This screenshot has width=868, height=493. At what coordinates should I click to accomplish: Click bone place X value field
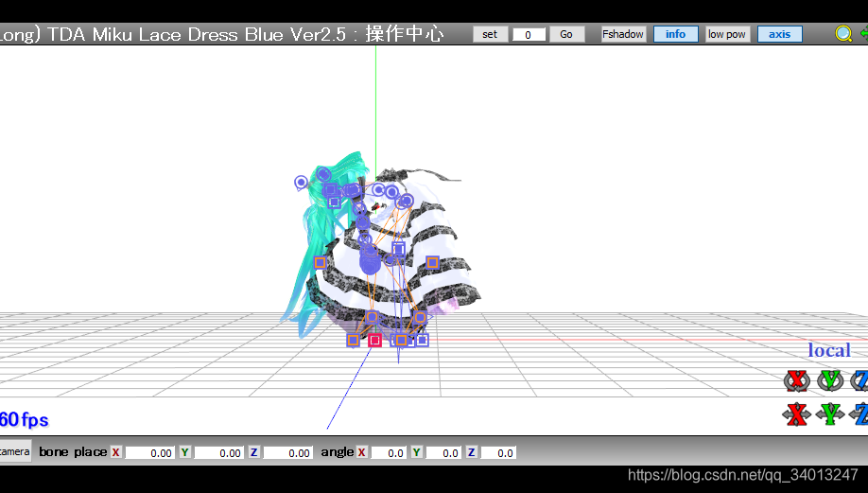(149, 453)
